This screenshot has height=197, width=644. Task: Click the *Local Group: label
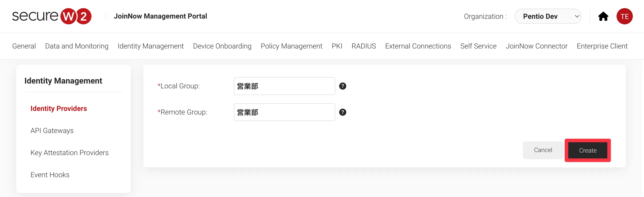click(178, 86)
